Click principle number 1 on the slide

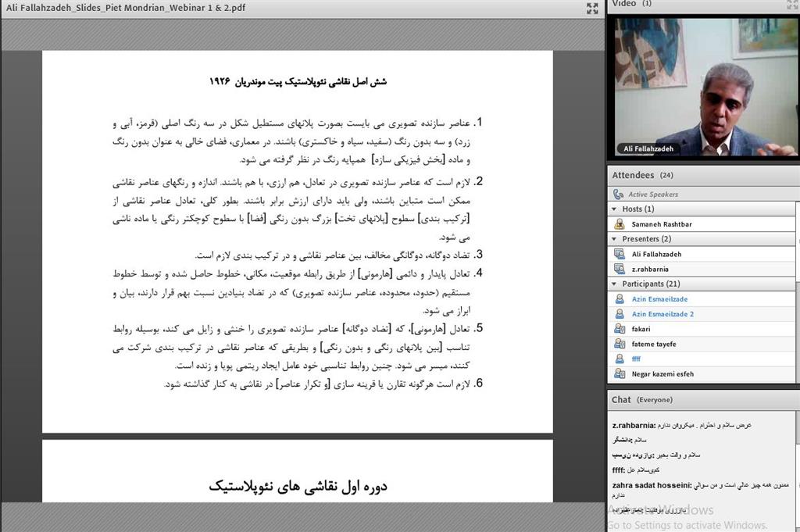coord(298,141)
